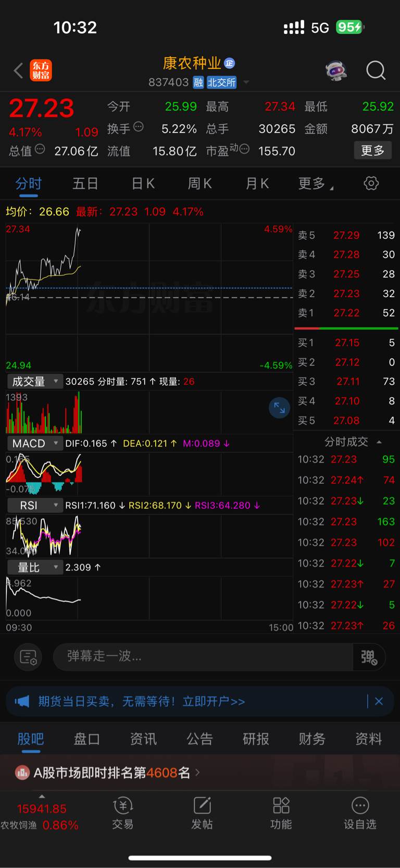
Task: Select 卖1 order row at 27.22
Action: pyautogui.click(x=346, y=313)
